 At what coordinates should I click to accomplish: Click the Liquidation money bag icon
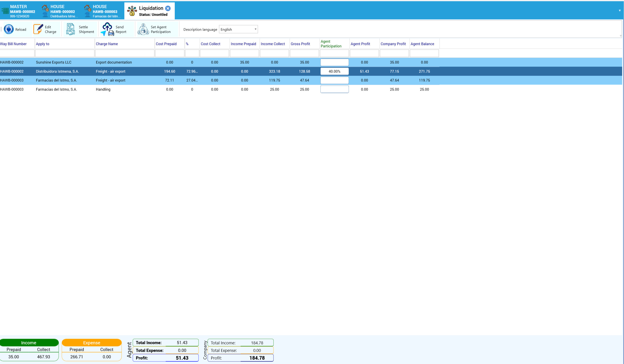(x=132, y=11)
